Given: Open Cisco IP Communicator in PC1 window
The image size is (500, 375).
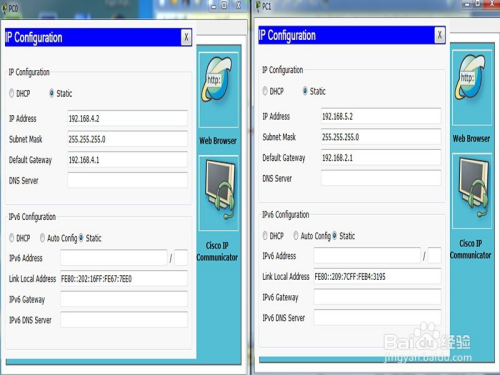Looking at the screenshot, I should [472, 191].
